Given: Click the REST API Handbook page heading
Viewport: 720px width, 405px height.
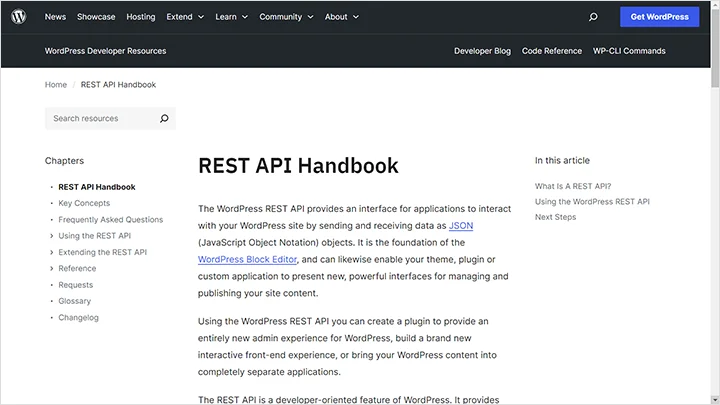Looking at the screenshot, I should (298, 165).
